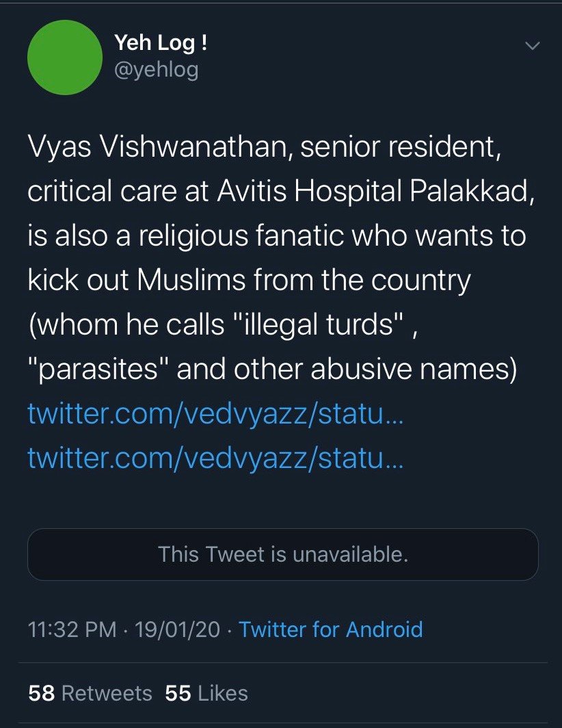
Task: Open the green profile avatar
Action: [64, 57]
